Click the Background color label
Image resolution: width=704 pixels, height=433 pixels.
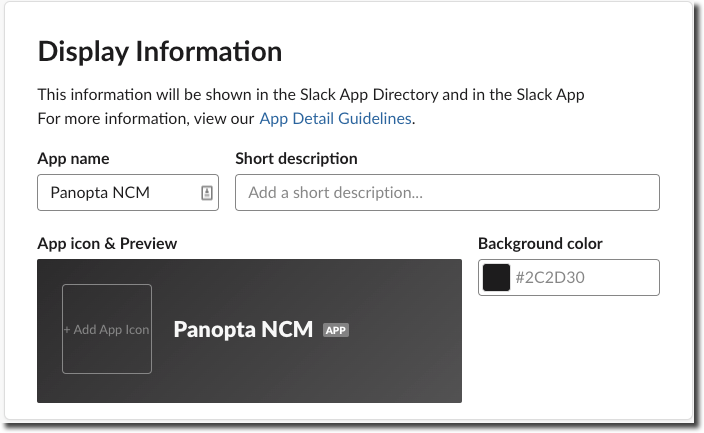540,243
